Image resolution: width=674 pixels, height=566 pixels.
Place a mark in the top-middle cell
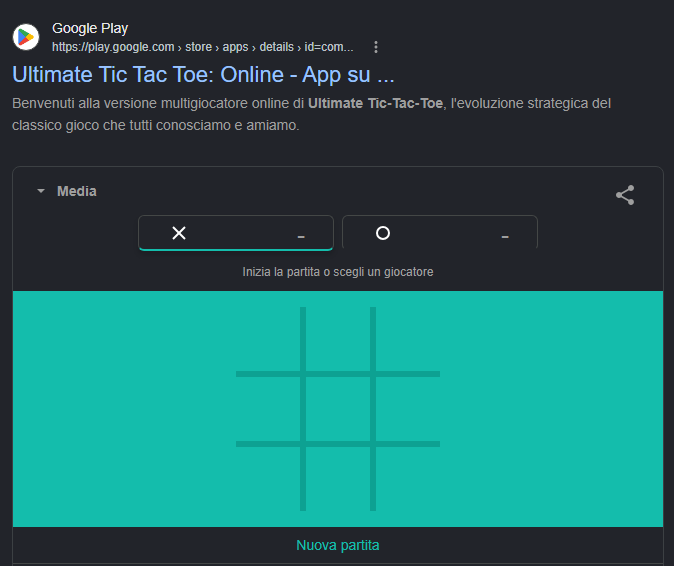tap(338, 339)
